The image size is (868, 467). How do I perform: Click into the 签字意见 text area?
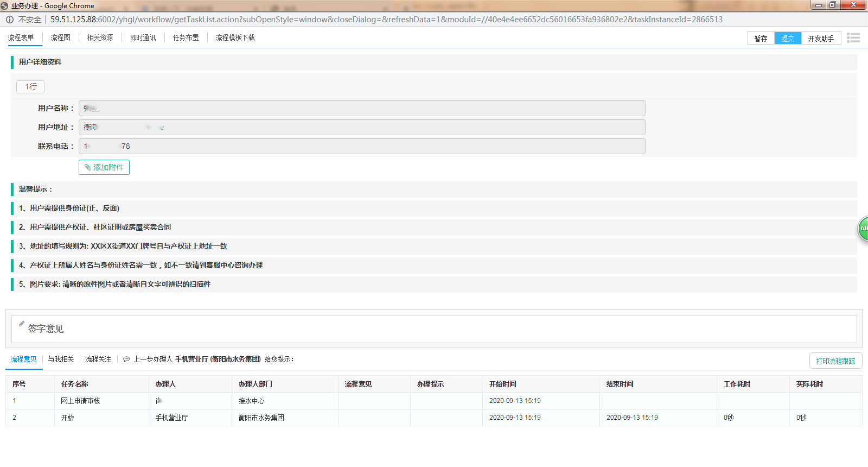click(x=434, y=329)
